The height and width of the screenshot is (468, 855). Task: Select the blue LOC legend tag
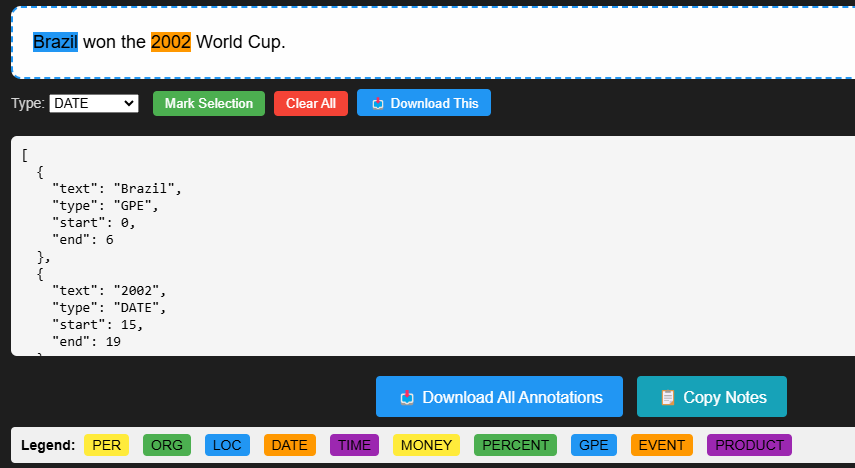[227, 445]
